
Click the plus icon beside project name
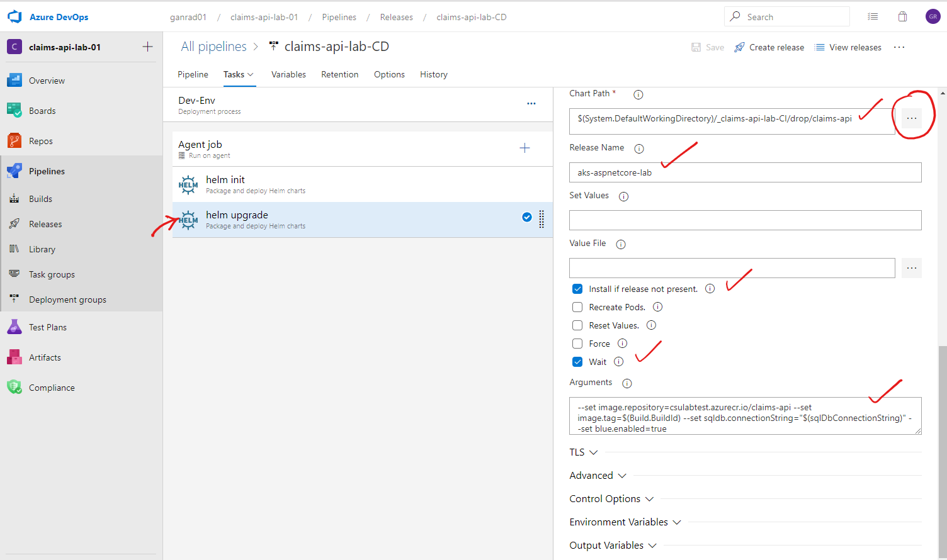pos(147,47)
